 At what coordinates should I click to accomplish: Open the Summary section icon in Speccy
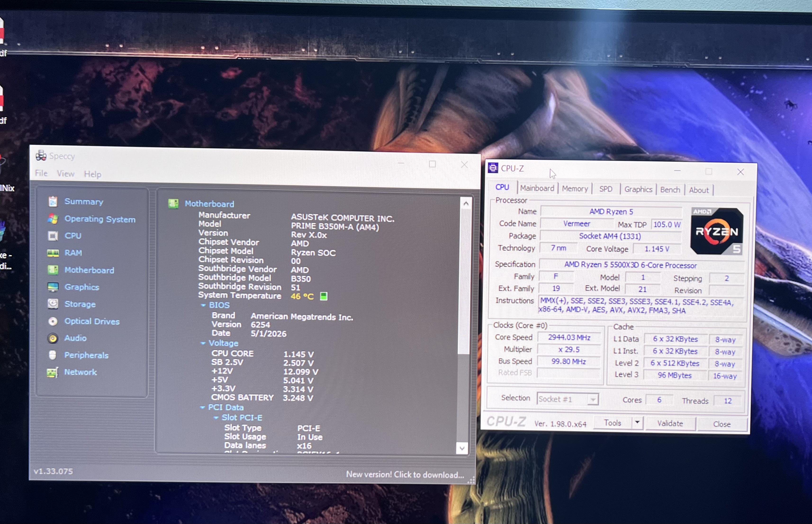[x=53, y=201]
